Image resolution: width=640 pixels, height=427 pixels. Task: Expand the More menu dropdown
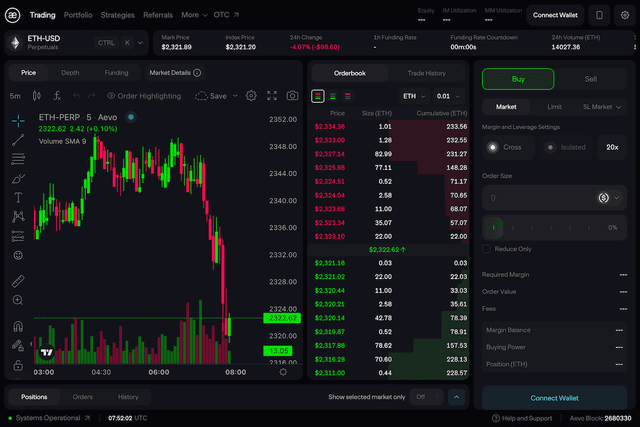[x=194, y=15]
